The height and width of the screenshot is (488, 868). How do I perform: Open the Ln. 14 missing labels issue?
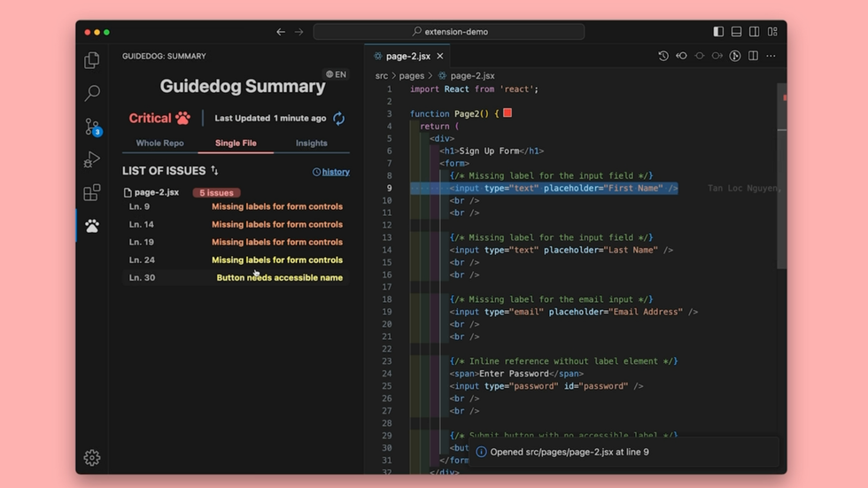[x=236, y=224]
